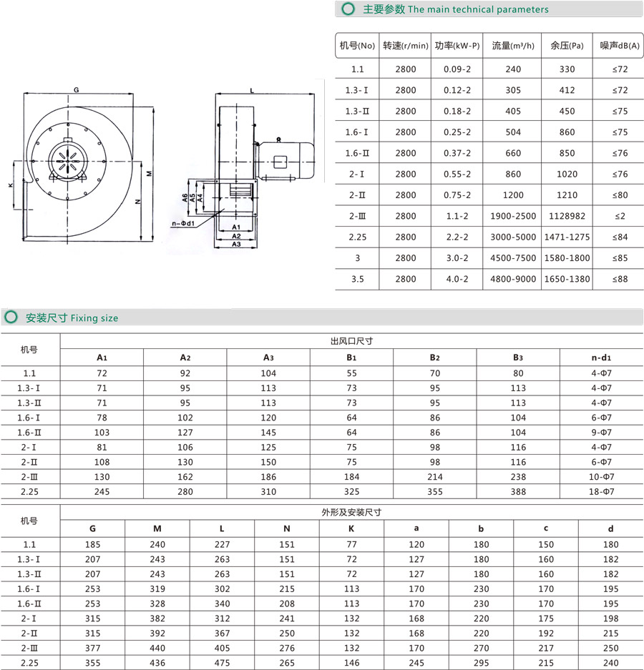Click the 转速(r/min) column header
The width and height of the screenshot is (644, 670).
(x=406, y=46)
